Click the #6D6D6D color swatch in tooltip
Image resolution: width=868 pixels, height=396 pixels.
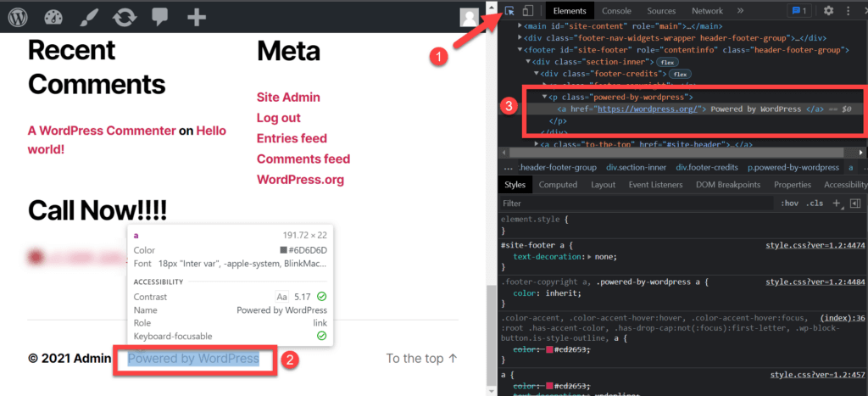click(x=284, y=250)
